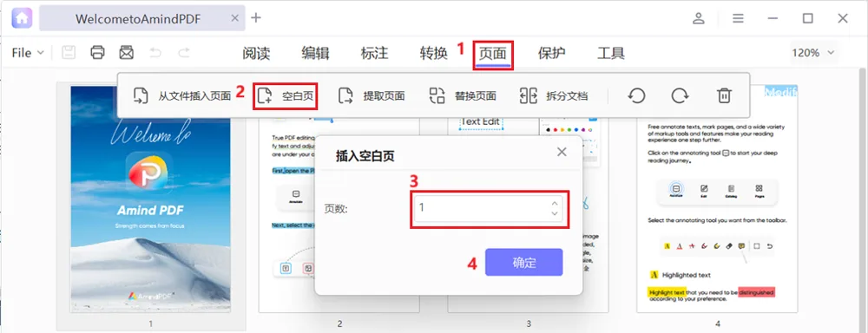The width and height of the screenshot is (868, 333).
Task: Select page 1 cover thumbnail
Action: point(150,199)
